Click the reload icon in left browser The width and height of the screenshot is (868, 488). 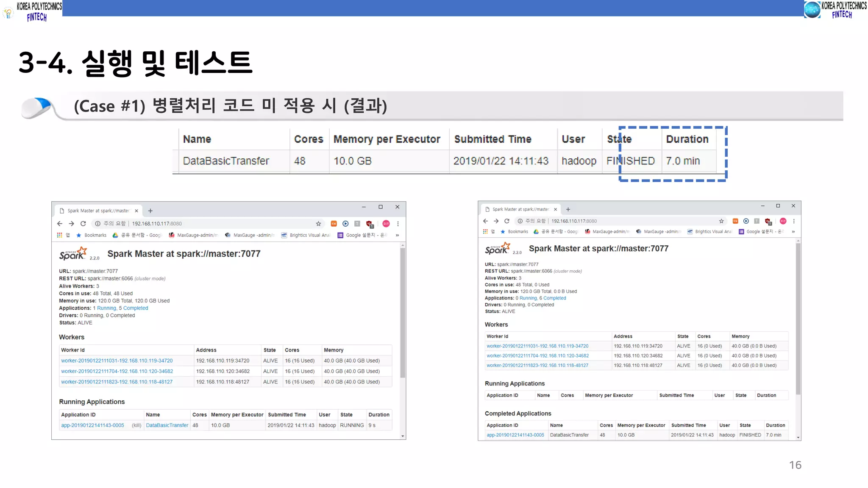pyautogui.click(x=83, y=224)
